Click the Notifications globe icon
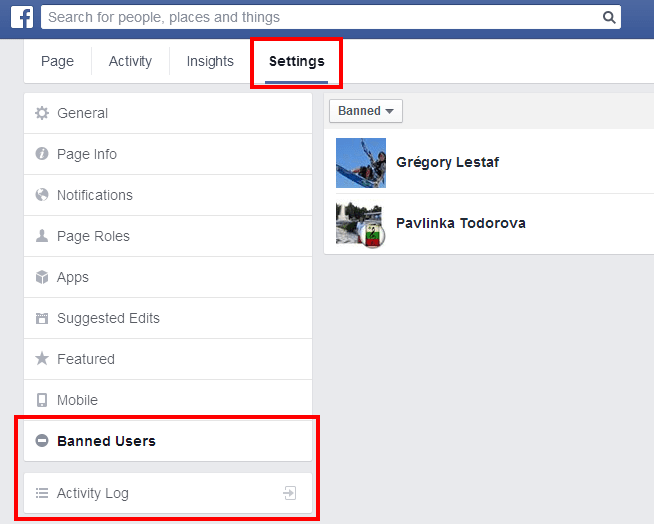The width and height of the screenshot is (654, 524). pos(42,195)
